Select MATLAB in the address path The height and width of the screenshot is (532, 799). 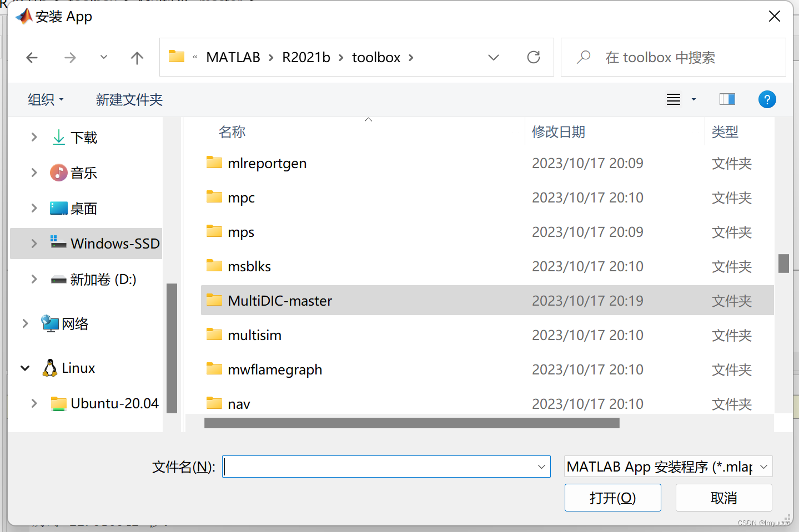[x=233, y=58]
